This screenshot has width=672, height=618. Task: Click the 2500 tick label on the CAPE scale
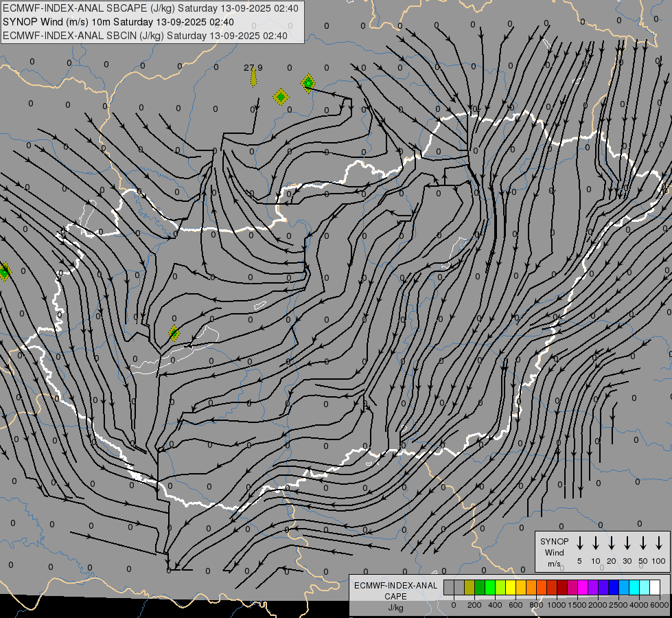click(x=618, y=605)
